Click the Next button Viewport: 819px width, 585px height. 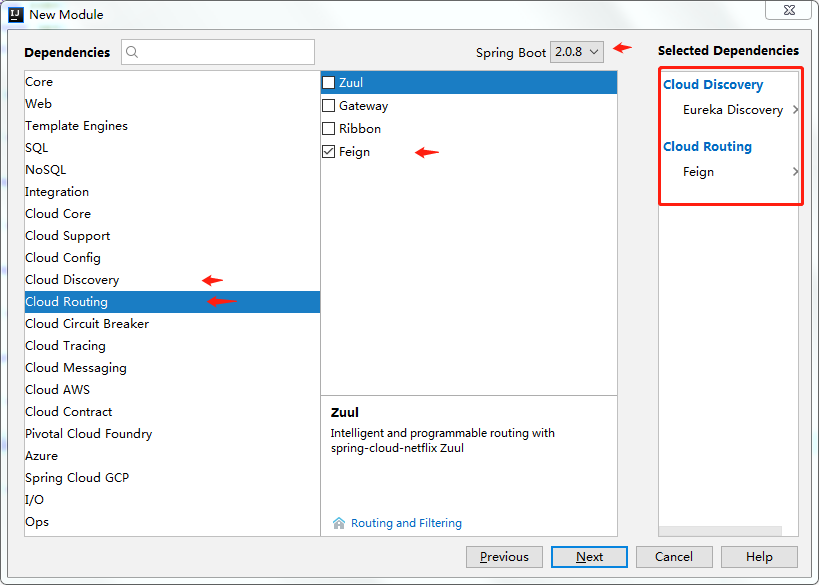[x=589, y=557]
